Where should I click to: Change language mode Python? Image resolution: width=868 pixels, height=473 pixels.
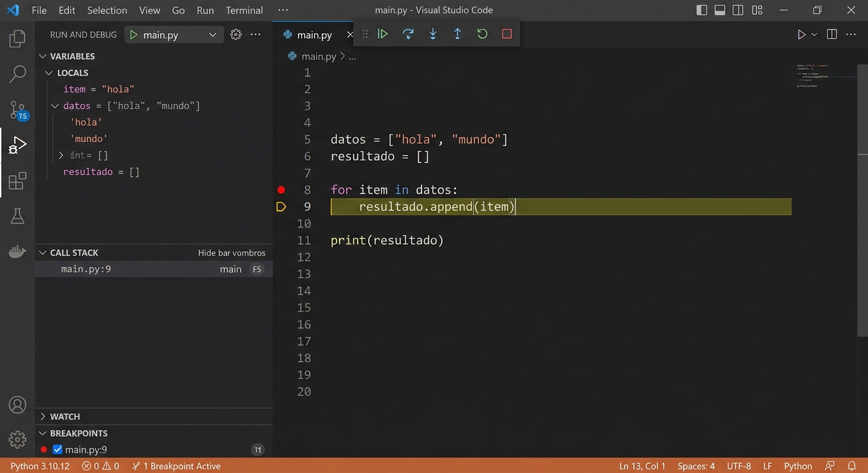tap(798, 466)
